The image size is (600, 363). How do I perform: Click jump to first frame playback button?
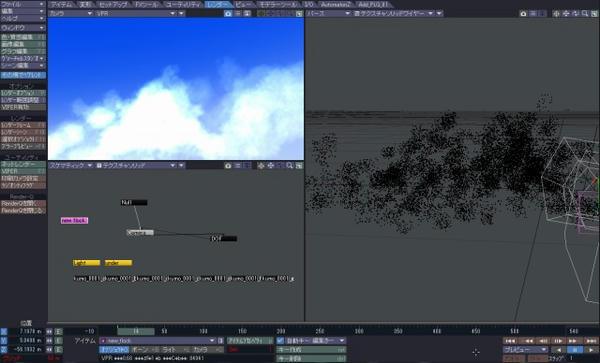pos(510,340)
